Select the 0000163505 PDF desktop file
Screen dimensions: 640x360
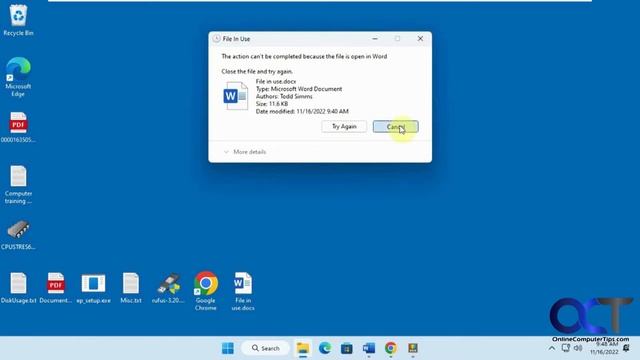pyautogui.click(x=18, y=127)
